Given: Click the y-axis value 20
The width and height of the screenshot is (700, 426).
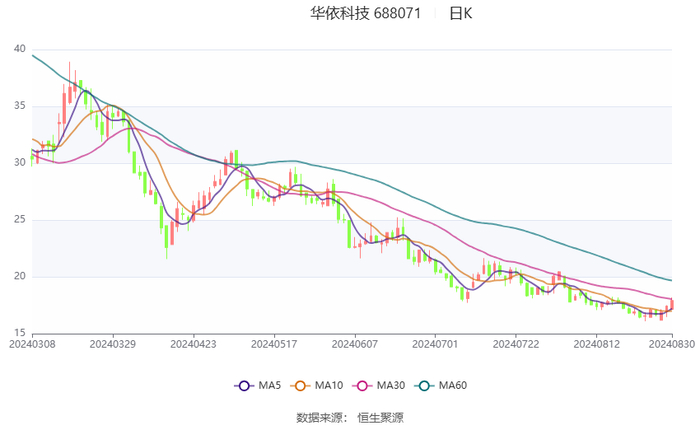Looking at the screenshot, I should 20,276.
